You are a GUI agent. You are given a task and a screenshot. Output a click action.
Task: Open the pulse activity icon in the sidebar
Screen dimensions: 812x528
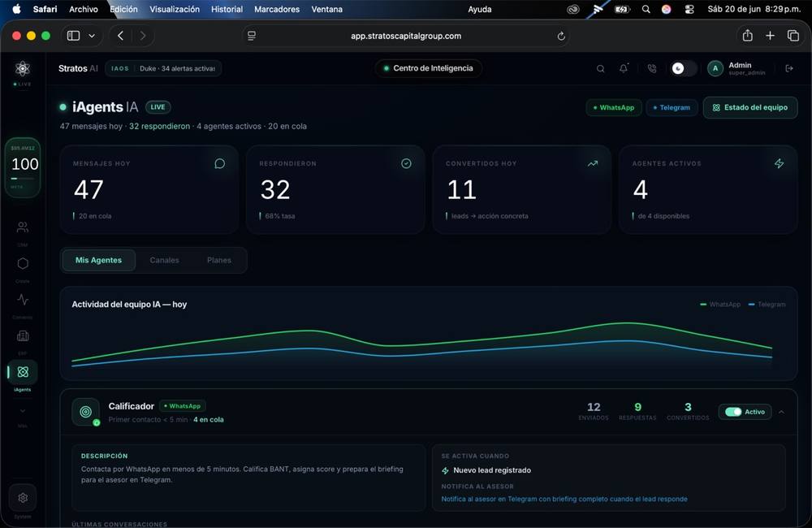[23, 300]
